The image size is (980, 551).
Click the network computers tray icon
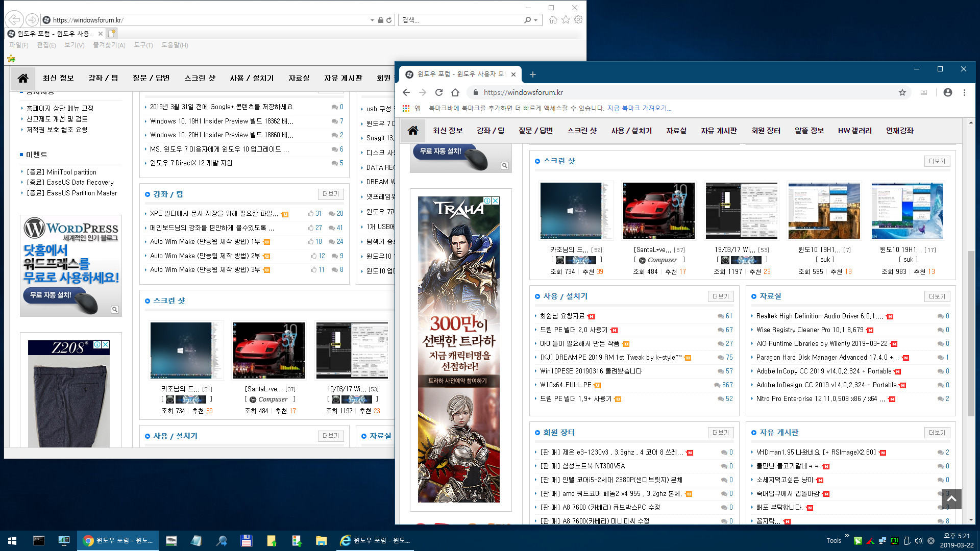coord(883,541)
